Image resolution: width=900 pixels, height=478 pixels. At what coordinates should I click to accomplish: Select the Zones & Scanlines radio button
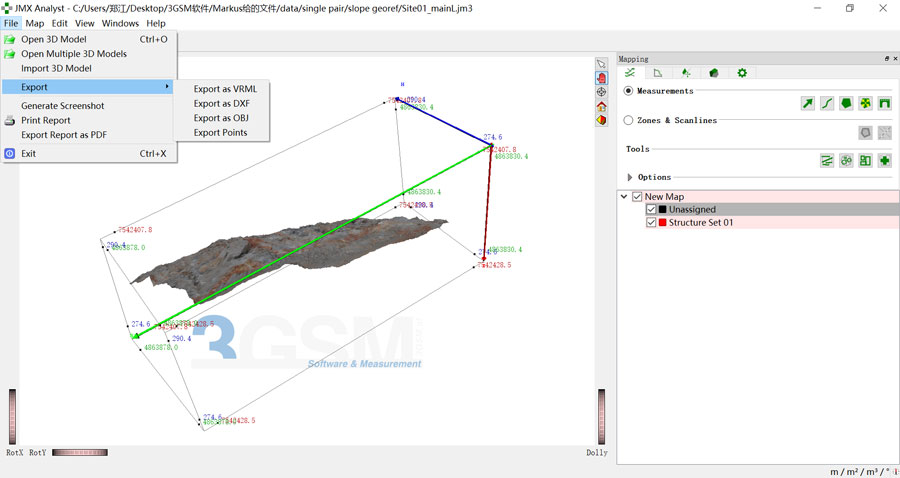click(x=628, y=120)
